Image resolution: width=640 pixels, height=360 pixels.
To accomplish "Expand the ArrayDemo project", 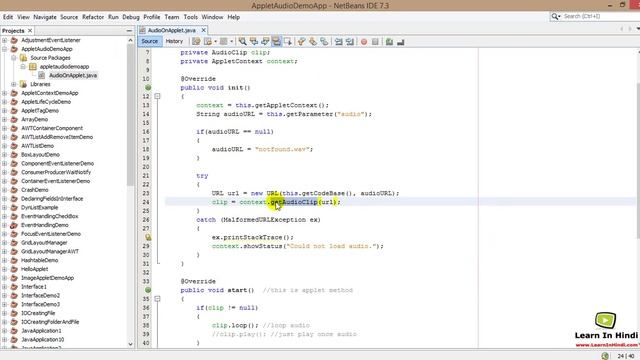I will pos(4,119).
